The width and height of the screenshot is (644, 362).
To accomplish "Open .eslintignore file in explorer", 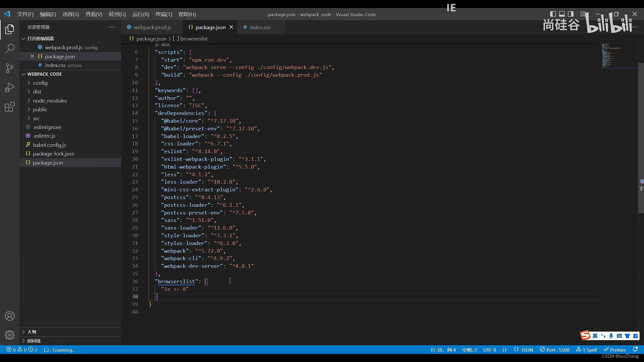I will (70, 127).
